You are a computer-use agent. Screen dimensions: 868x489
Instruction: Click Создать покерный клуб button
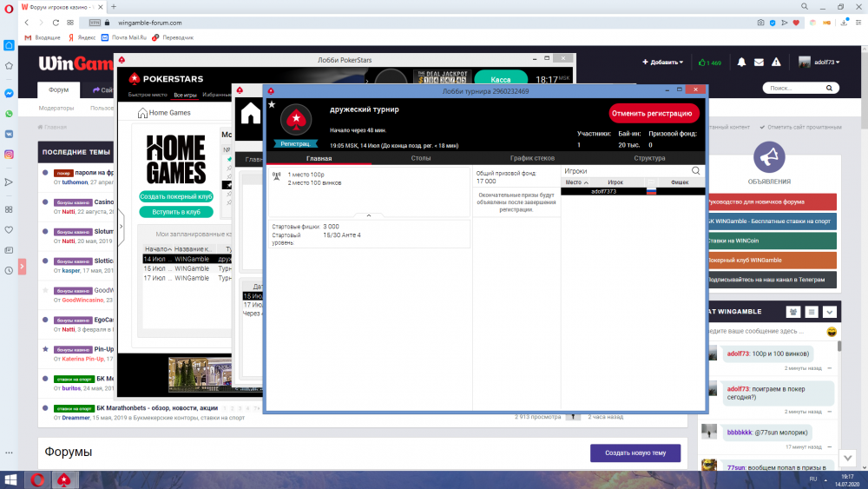coord(176,196)
